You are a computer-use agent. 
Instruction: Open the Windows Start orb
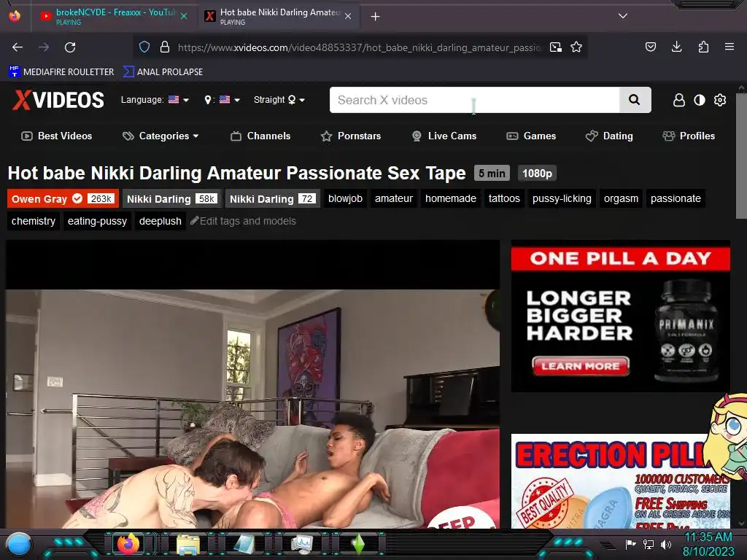coord(18,545)
